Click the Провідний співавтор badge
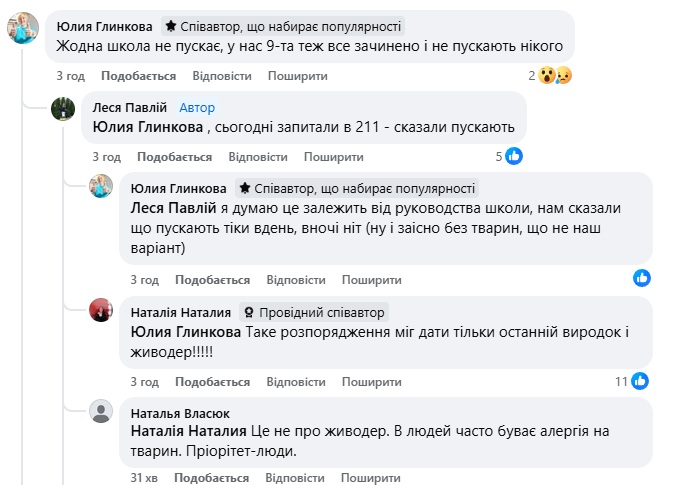Viewport: 688px width, 485px height. coord(314,312)
